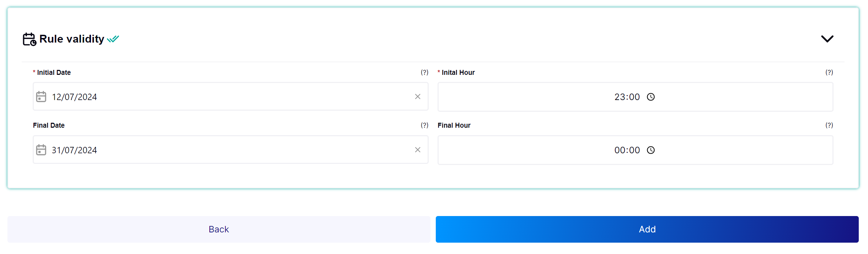Click the Rule validity calendar-clock icon
The width and height of the screenshot is (868, 254).
click(x=30, y=39)
